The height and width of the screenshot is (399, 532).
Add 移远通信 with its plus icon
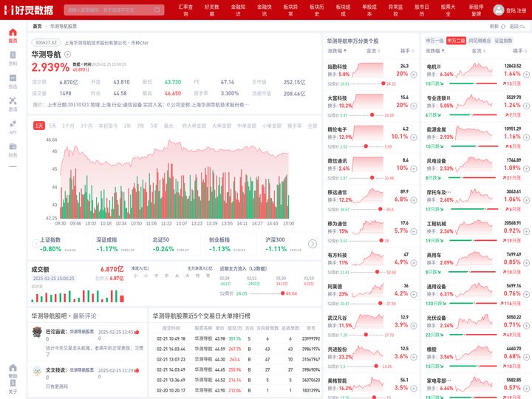click(414, 200)
